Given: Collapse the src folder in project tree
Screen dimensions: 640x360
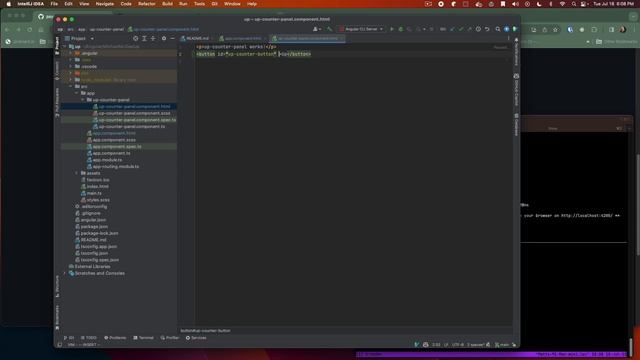Looking at the screenshot, I should (x=71, y=87).
